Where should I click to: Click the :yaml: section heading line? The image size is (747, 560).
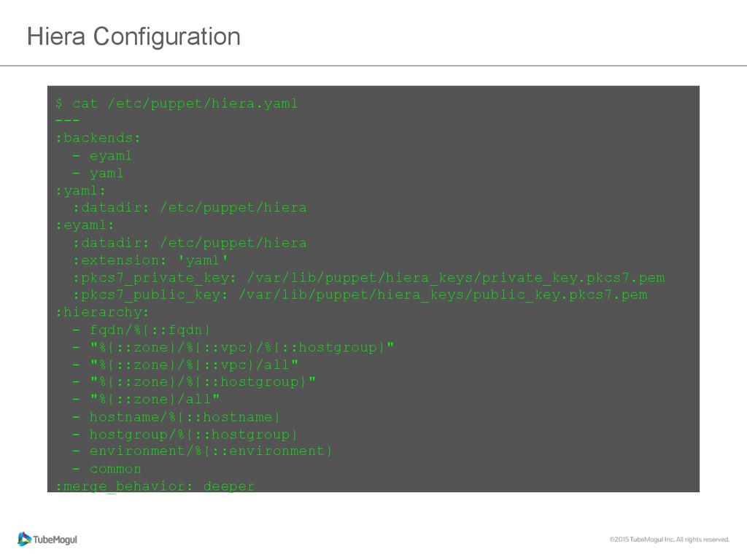[81, 190]
